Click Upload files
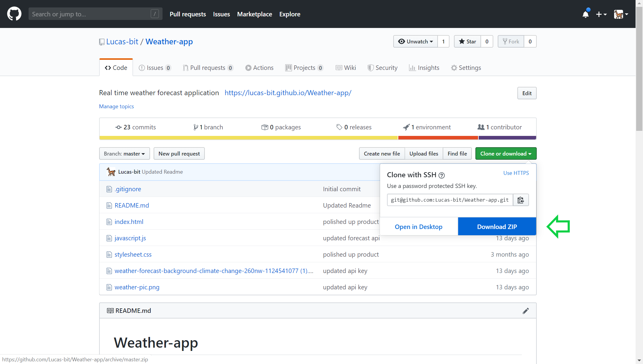Screen dimensions: 643x364 424,153
